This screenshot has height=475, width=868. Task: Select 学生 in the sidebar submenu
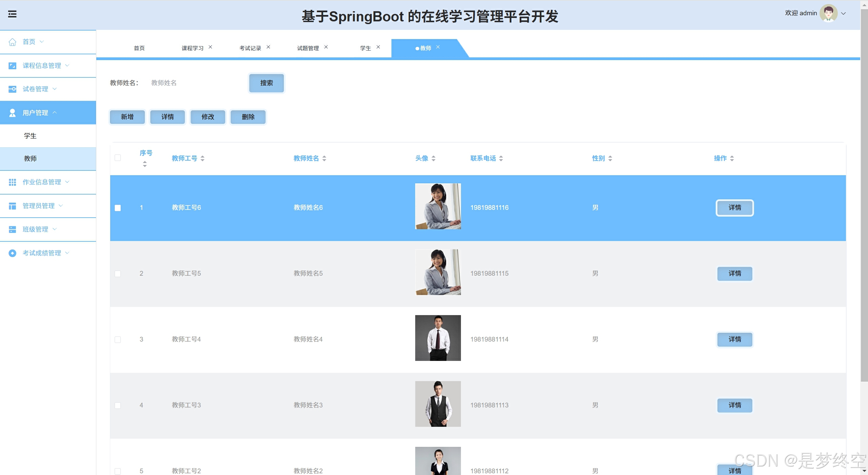[x=30, y=136]
